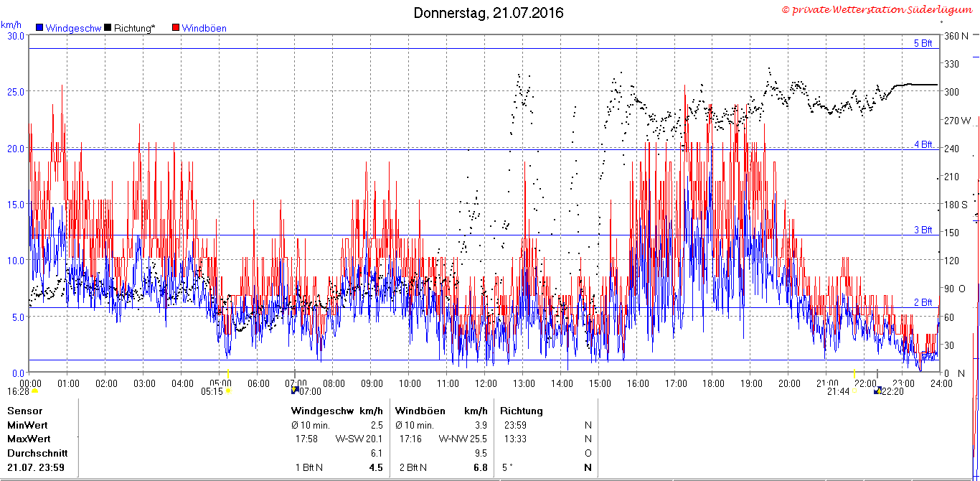Viewport: 980px width, 481px height.
Task: Select the Richtung* legend label
Action: click(x=134, y=29)
